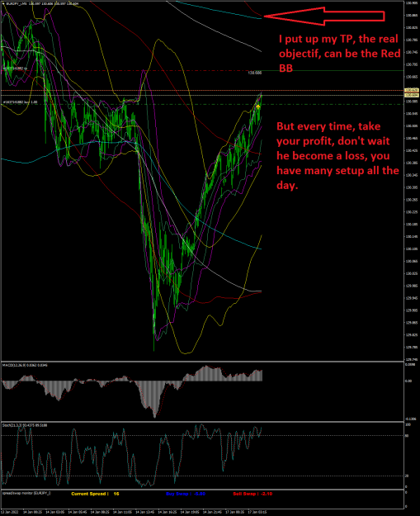Image resolution: width=420 pixels, height=516 pixels.
Task: Click the 130.686 price label on the chart
Action: pyautogui.click(x=255, y=73)
